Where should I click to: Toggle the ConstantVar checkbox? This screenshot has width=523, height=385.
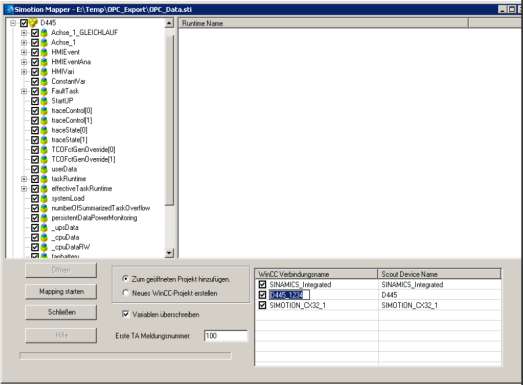(x=35, y=81)
